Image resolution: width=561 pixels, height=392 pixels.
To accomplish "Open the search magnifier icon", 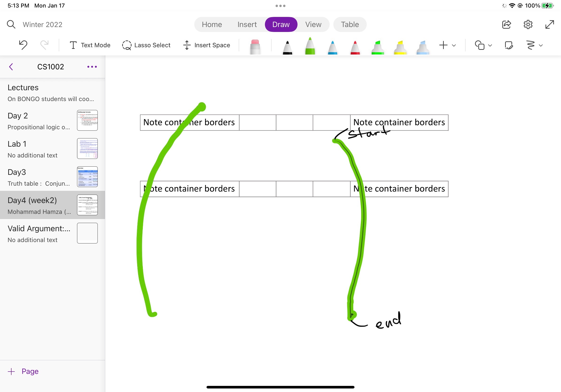I will (11, 24).
